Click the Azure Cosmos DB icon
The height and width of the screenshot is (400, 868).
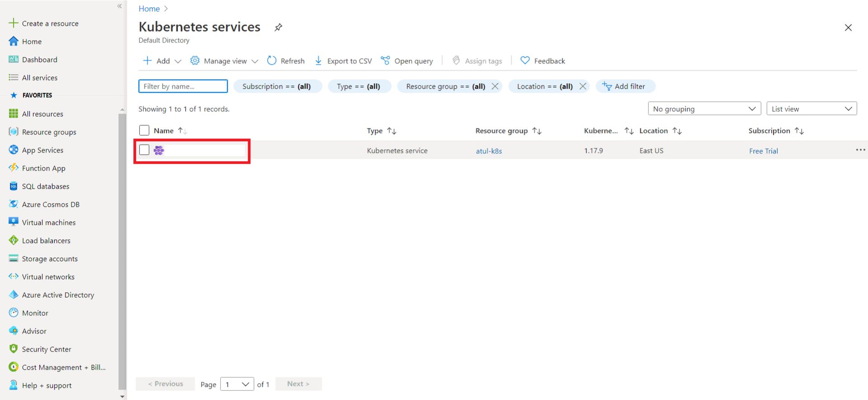tap(14, 204)
